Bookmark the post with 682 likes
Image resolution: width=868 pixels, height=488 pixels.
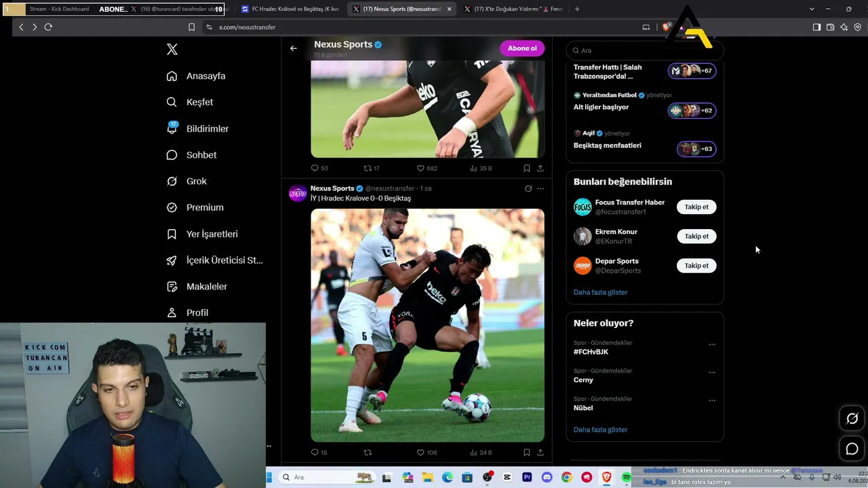click(526, 168)
